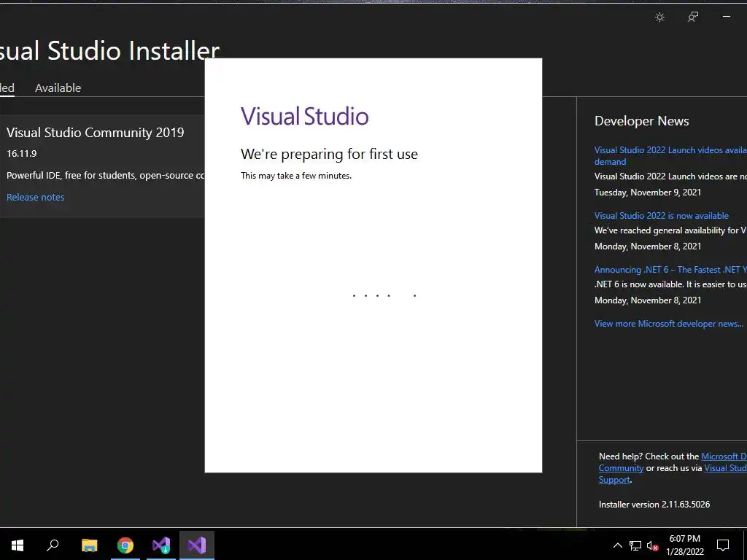Open Visual Studio 2022 Launch videos article

pos(670,156)
